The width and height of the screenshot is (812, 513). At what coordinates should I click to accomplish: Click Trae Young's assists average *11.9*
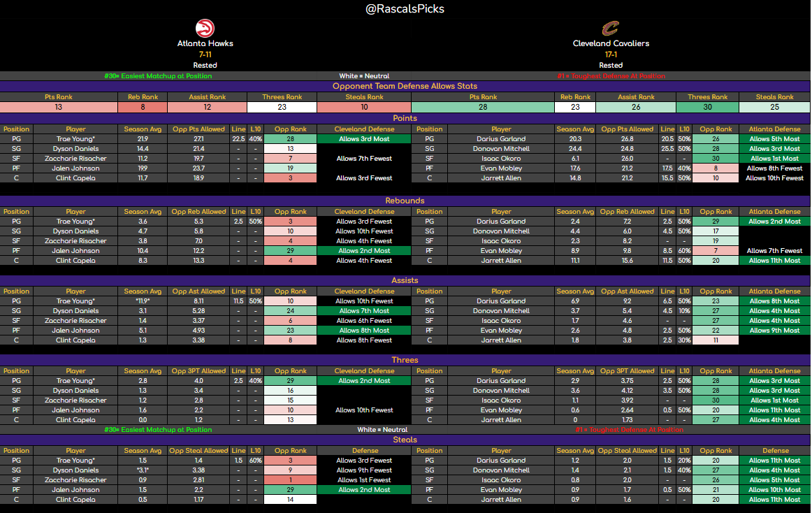coord(143,301)
